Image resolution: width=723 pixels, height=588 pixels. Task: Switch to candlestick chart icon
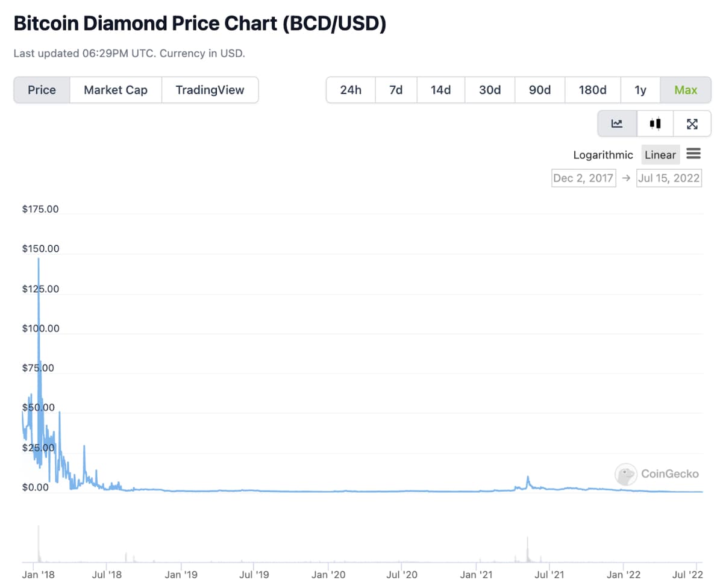pyautogui.click(x=656, y=124)
